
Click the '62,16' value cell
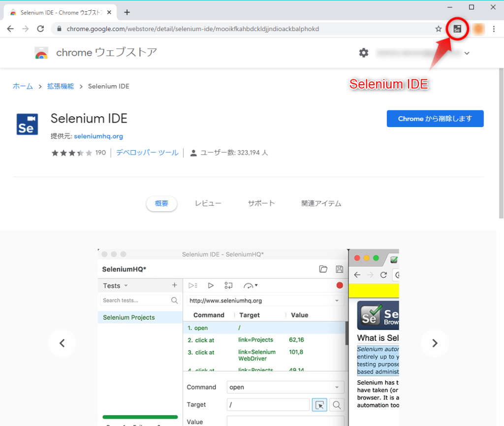tap(296, 340)
